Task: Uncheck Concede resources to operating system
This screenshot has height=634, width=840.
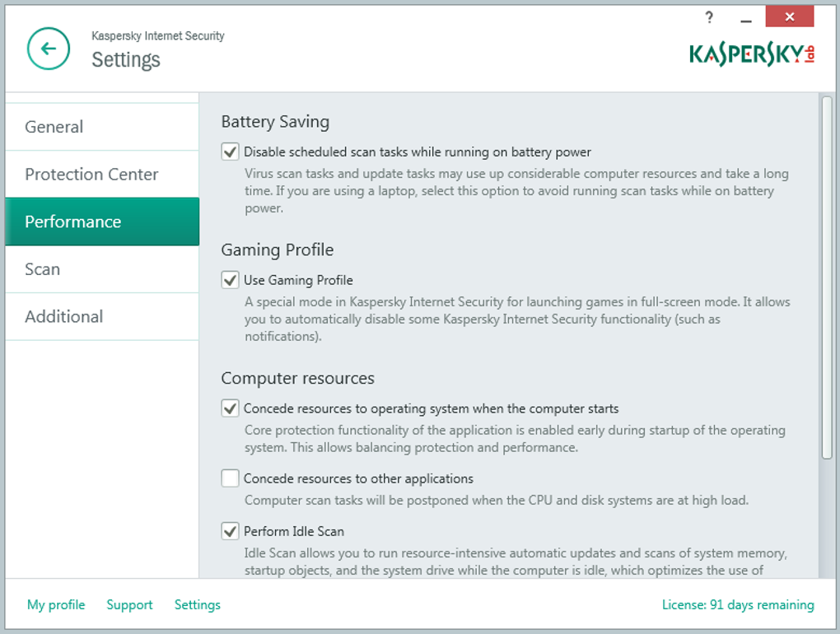Action: click(x=231, y=408)
